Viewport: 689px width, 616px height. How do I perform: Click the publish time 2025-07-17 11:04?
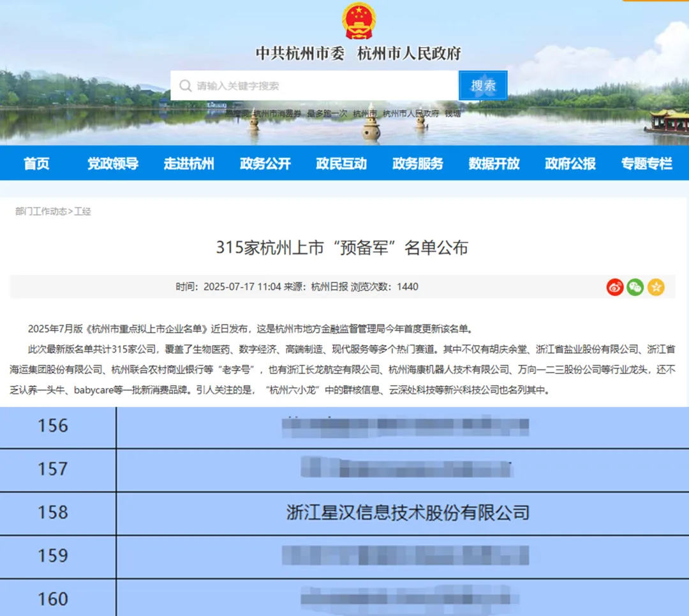pos(242,287)
